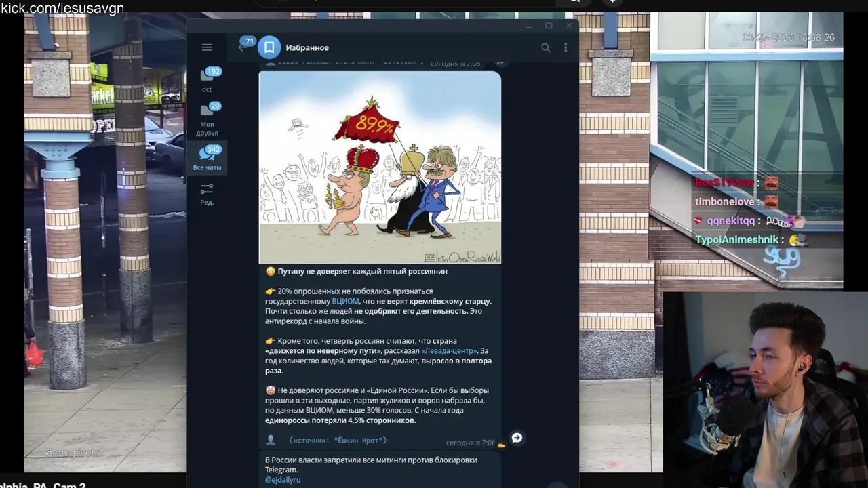Viewport: 868px width, 488px height.
Task: Open search in the Избранное chat
Action: pyautogui.click(x=546, y=47)
